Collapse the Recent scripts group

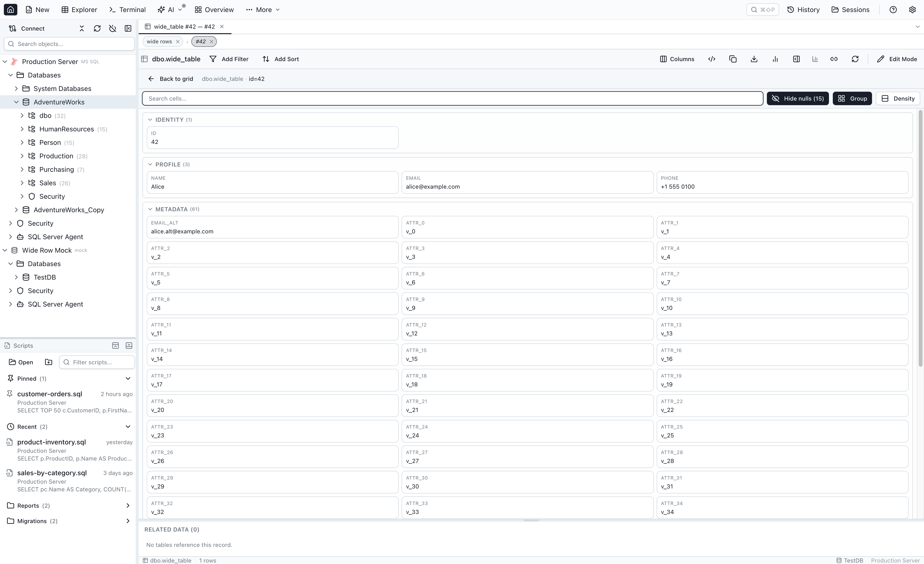[128, 427]
